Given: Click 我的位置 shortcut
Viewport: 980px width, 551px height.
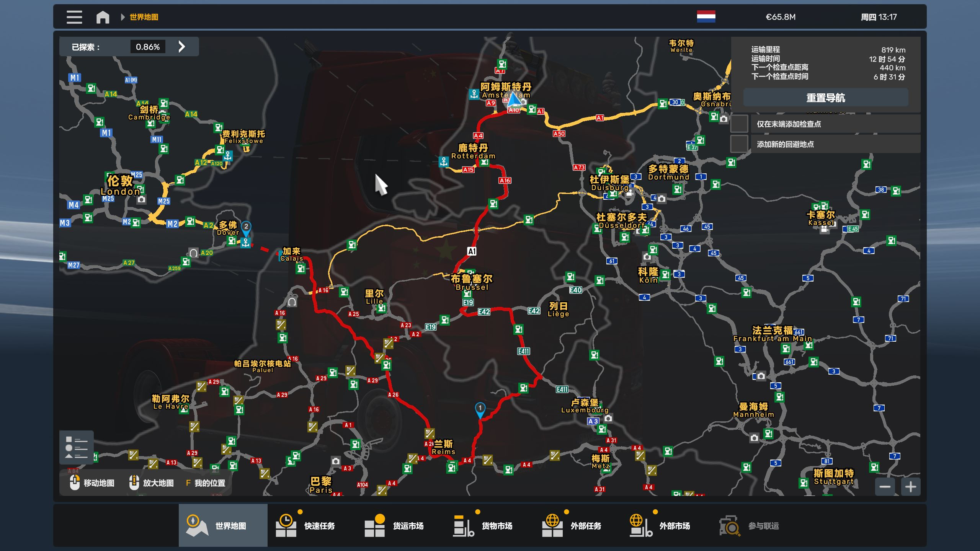Looking at the screenshot, I should click(x=206, y=483).
